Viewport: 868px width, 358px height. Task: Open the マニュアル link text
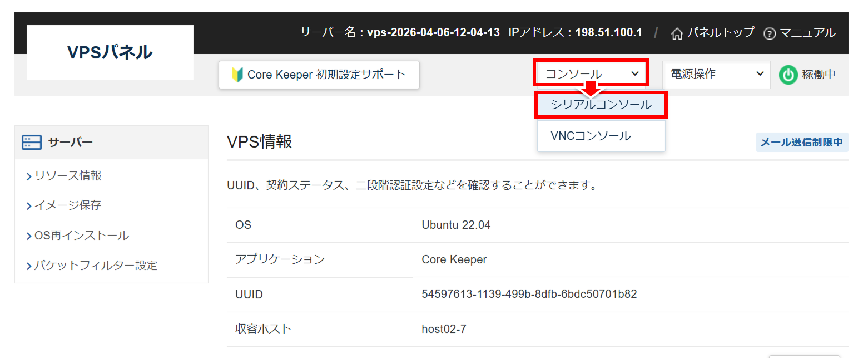tap(807, 33)
